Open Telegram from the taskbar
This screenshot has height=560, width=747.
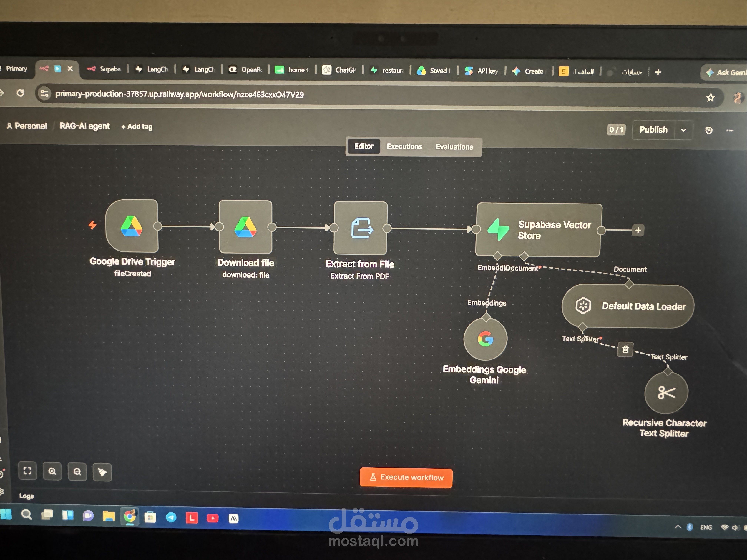[171, 517]
